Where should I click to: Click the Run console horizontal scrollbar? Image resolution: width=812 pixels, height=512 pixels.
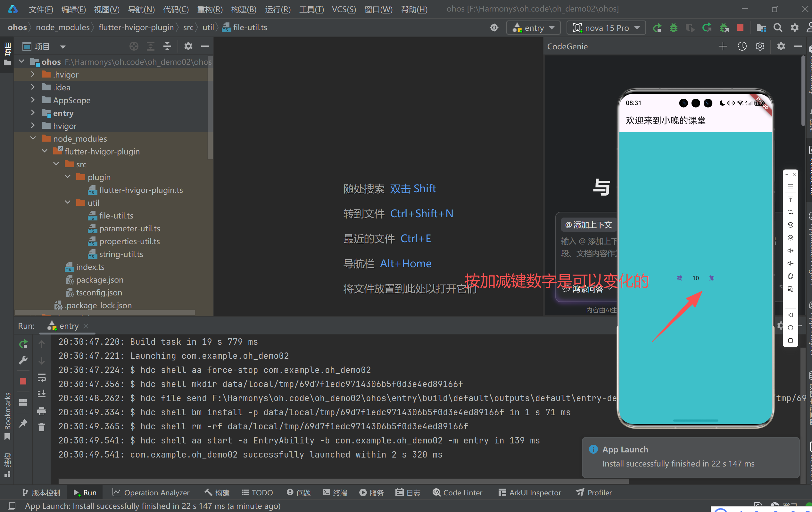click(337, 481)
